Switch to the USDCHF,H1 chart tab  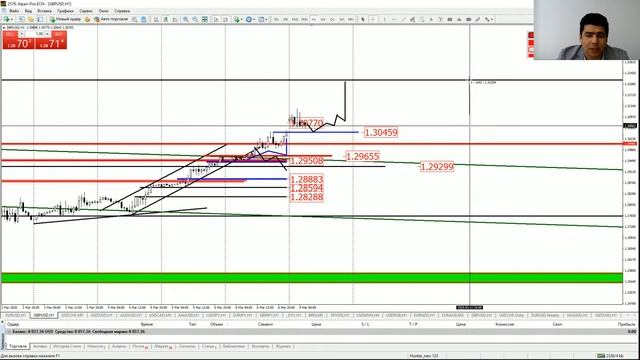point(72,316)
